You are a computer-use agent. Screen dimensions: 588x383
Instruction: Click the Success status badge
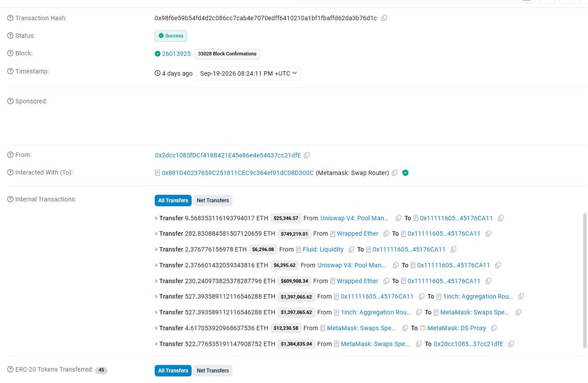tap(171, 36)
